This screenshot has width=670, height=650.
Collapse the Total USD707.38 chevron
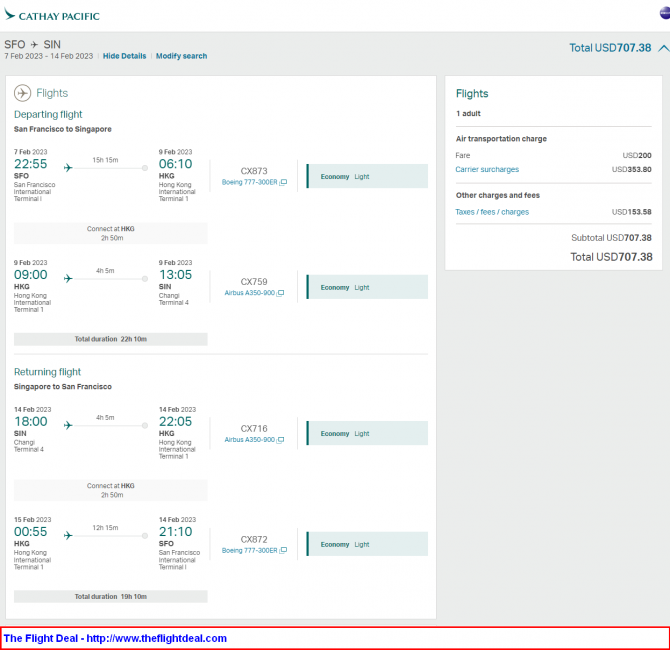pos(663,48)
